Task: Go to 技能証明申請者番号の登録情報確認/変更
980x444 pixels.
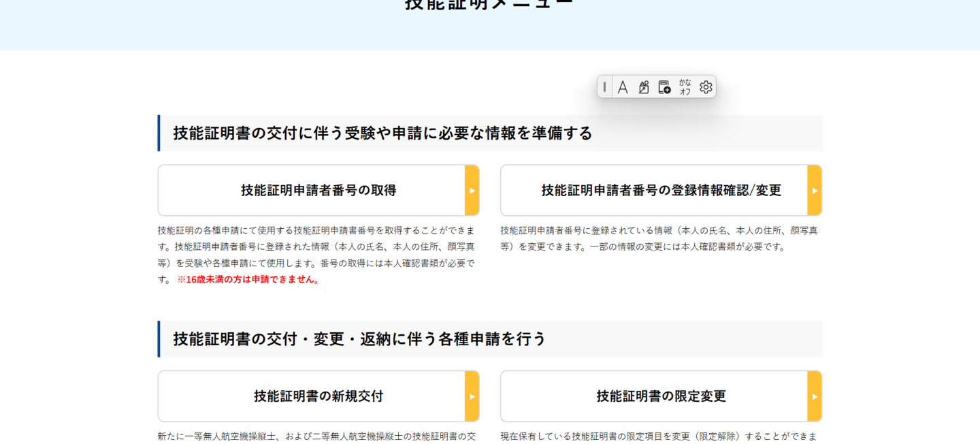Action: [x=660, y=191]
